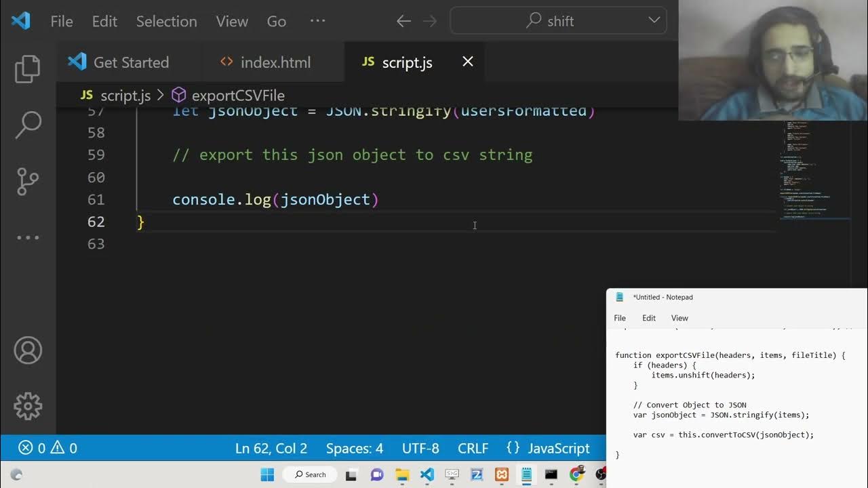Image resolution: width=868 pixels, height=488 pixels.
Task: Open the Selection menu
Action: click(166, 21)
